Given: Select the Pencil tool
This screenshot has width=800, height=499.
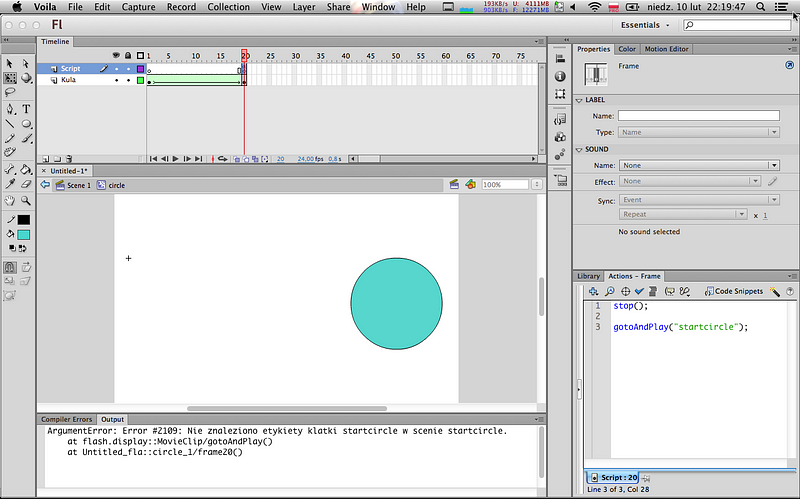Looking at the screenshot, I should [x=10, y=138].
